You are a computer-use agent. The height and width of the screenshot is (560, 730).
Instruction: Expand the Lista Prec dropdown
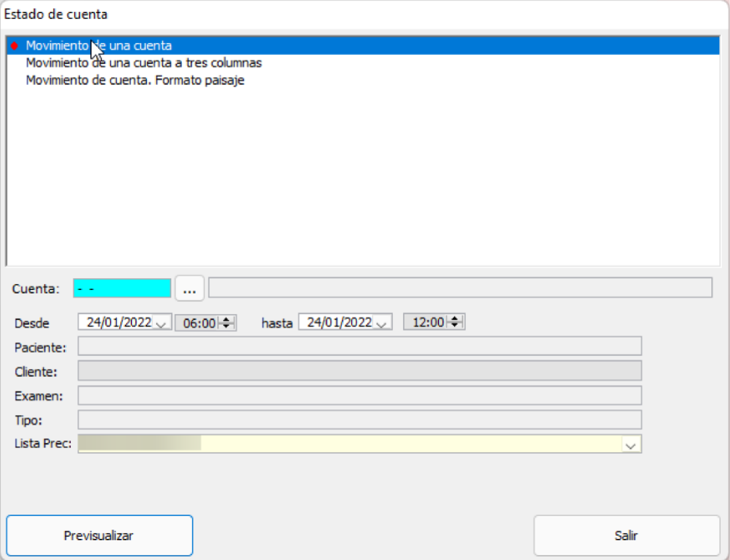630,445
